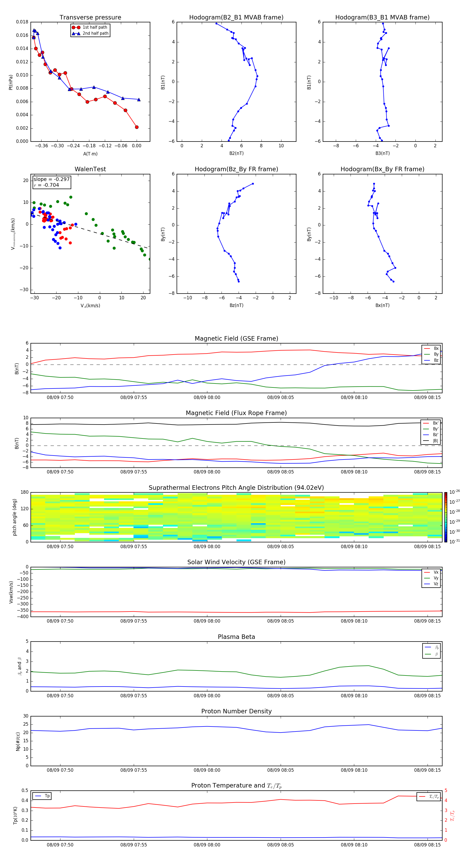Click the 'Bx' legend entry in GSE panel
Screen dimensions: 473x868
[x=431, y=349]
